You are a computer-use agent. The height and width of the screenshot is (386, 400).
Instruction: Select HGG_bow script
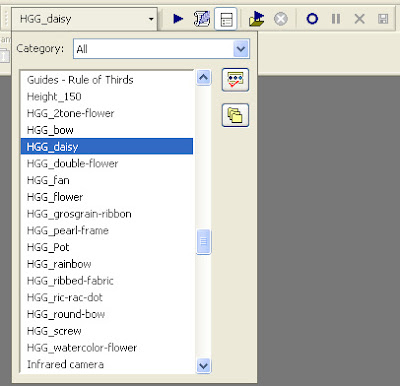[107, 130]
